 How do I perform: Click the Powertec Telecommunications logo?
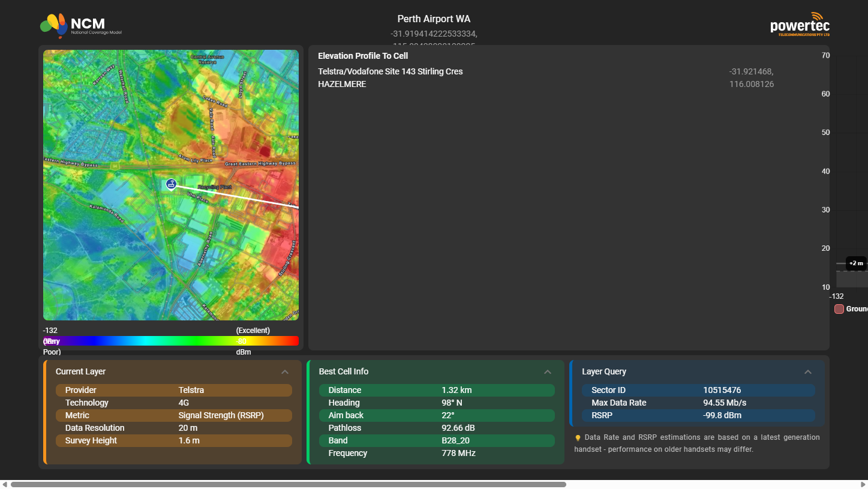point(800,25)
